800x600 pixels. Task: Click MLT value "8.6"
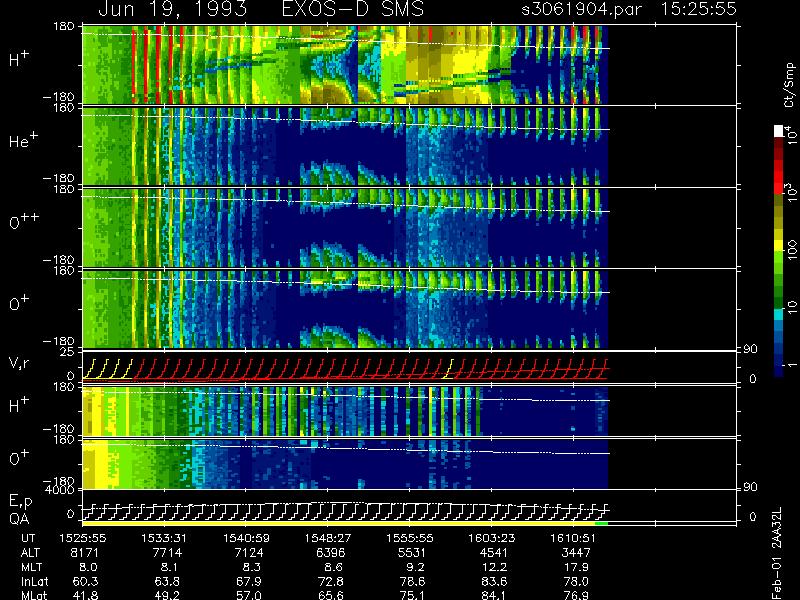point(334,567)
